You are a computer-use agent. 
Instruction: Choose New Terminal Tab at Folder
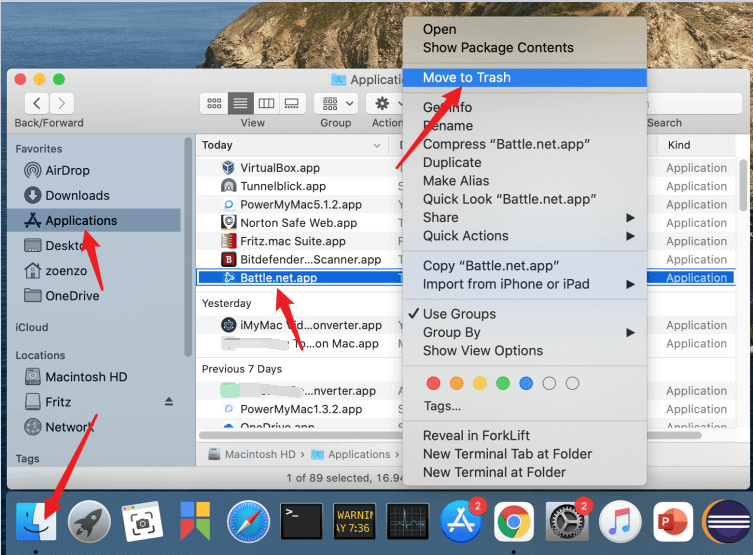pyautogui.click(x=524, y=454)
